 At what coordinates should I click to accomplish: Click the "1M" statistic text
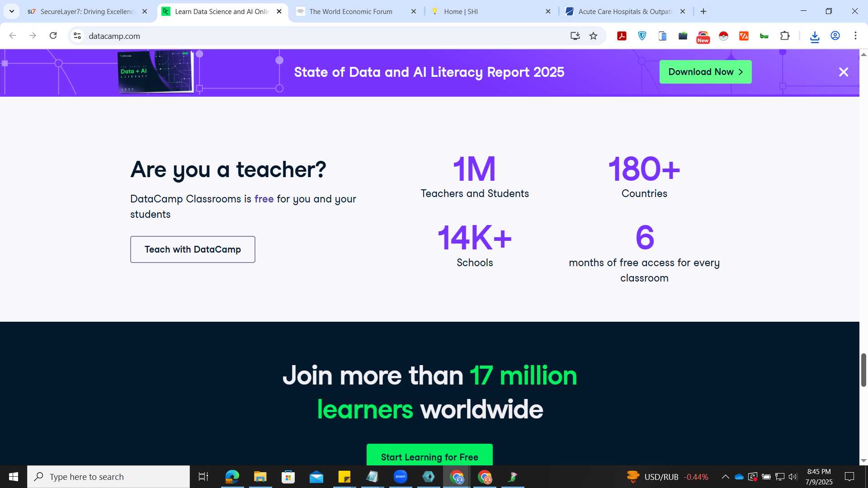coord(474,169)
